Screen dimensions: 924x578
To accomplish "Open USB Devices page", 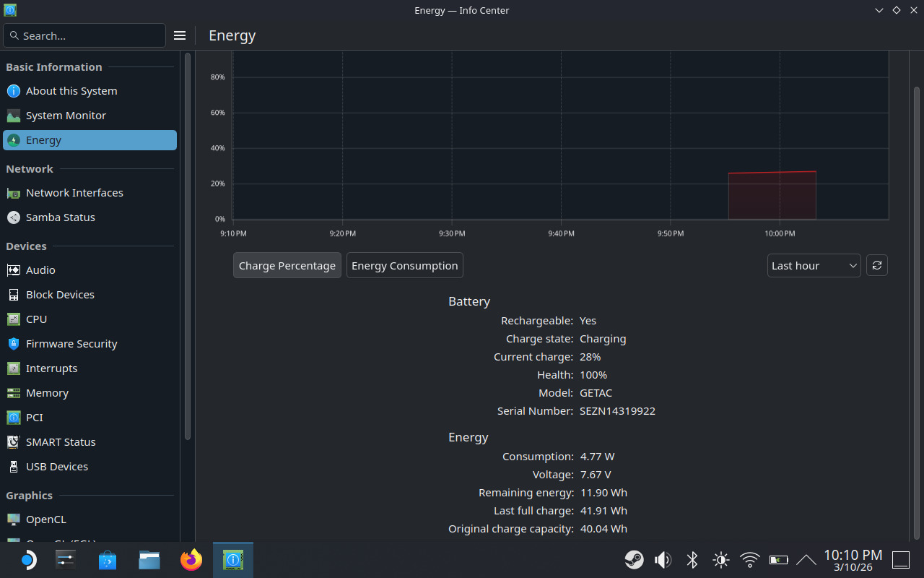I will coord(90,467).
